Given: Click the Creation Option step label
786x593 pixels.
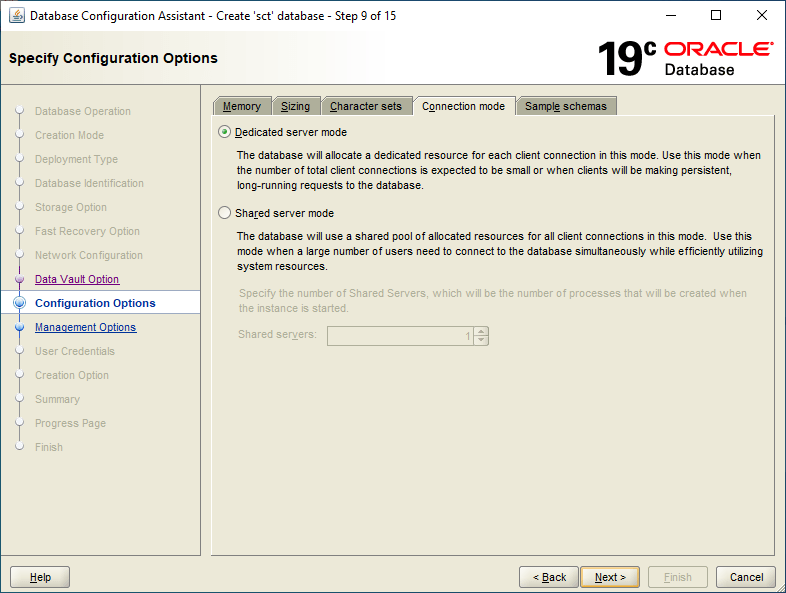Looking at the screenshot, I should pyautogui.click(x=72, y=375).
